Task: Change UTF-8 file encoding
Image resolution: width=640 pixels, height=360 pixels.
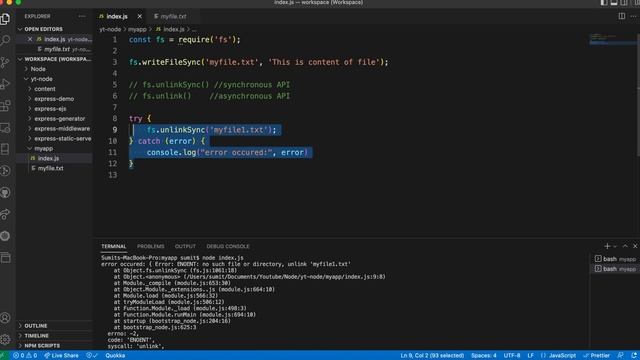Action: point(512,356)
